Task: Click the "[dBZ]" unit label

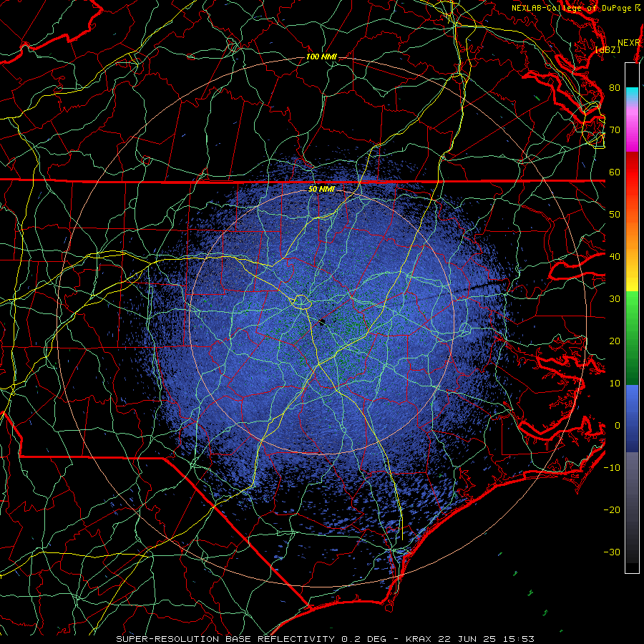Action: (608, 50)
